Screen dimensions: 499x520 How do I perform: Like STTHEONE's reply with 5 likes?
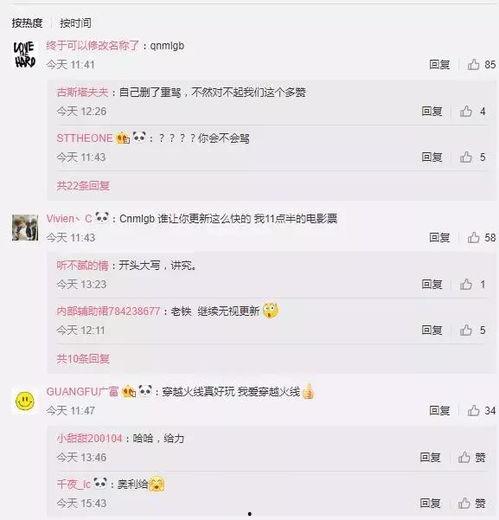(x=473, y=157)
